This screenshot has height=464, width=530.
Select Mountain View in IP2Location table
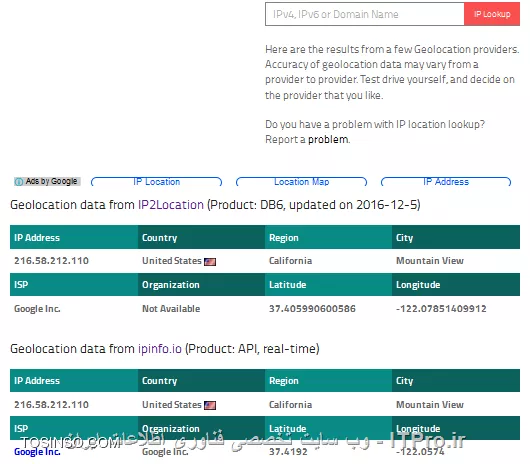(430, 261)
